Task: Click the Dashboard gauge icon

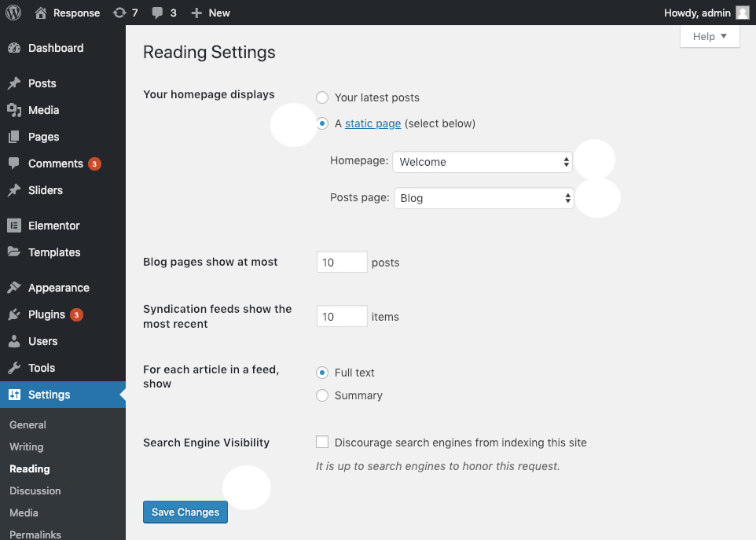Action: 14,48
